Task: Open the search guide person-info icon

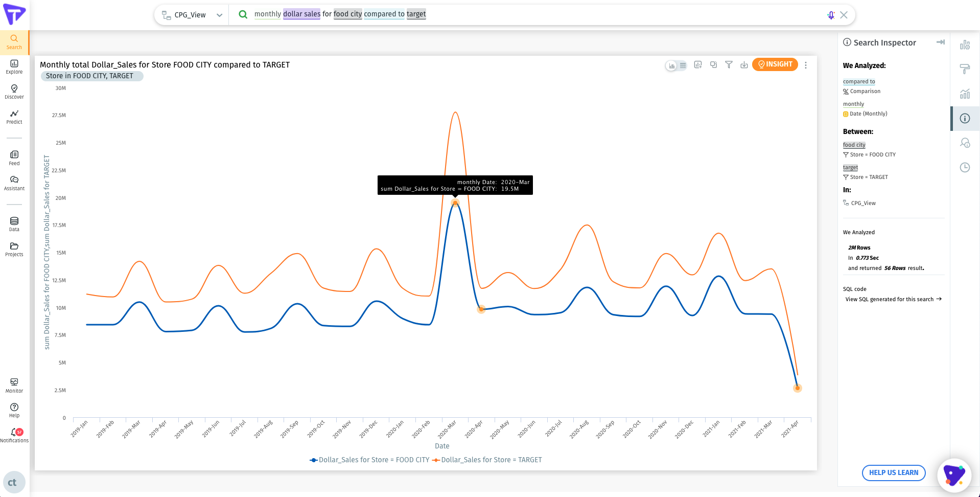Action: tap(965, 143)
